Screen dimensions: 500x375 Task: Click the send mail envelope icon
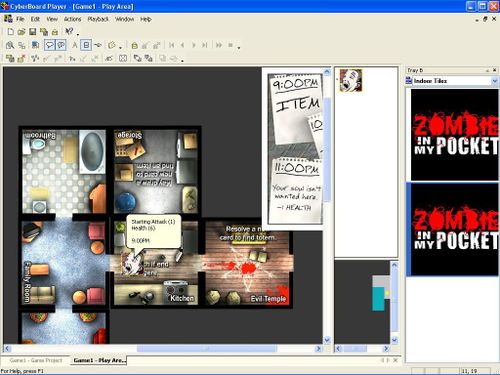coord(55,32)
